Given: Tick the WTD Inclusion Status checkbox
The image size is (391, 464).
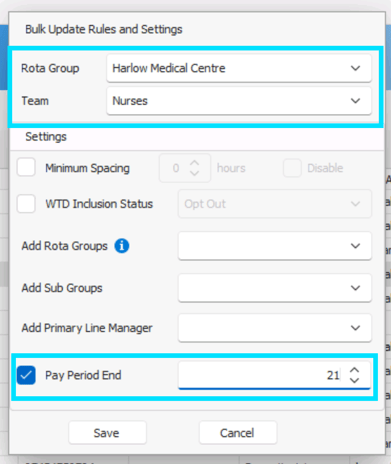Looking at the screenshot, I should [x=26, y=204].
